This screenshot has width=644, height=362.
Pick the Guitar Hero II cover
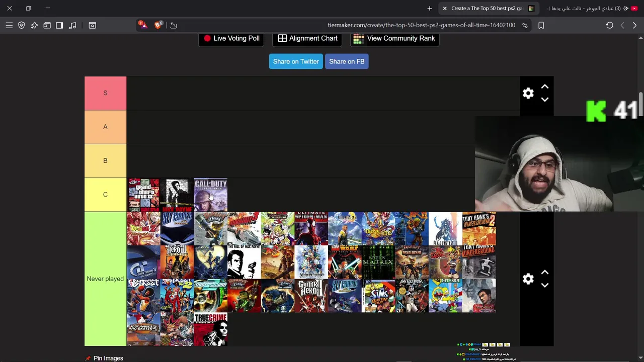(x=311, y=296)
